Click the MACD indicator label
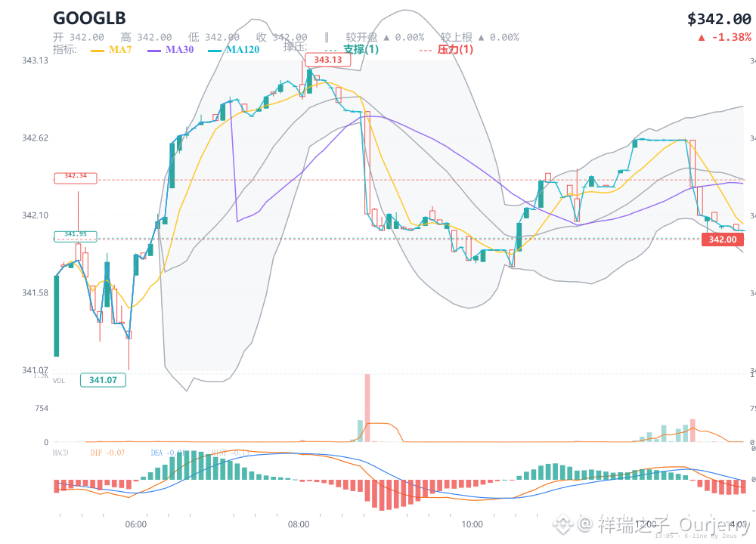This screenshot has width=756, height=544. (x=60, y=453)
